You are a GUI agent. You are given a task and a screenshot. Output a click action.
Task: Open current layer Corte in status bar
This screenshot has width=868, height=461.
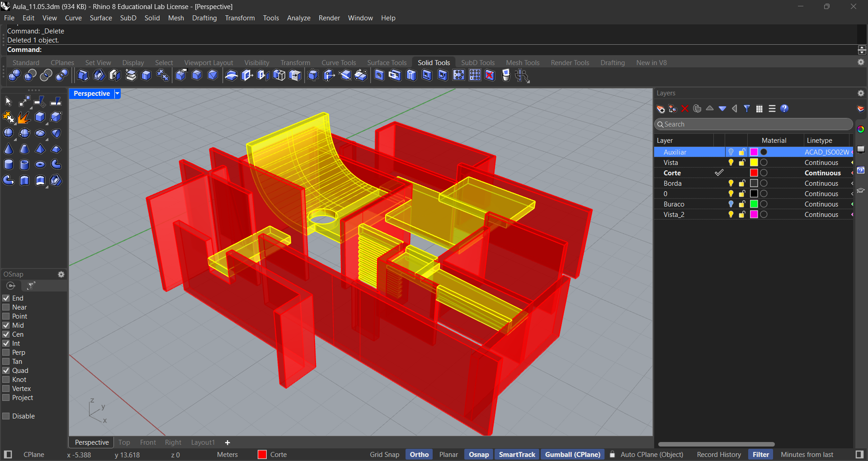coord(273,455)
